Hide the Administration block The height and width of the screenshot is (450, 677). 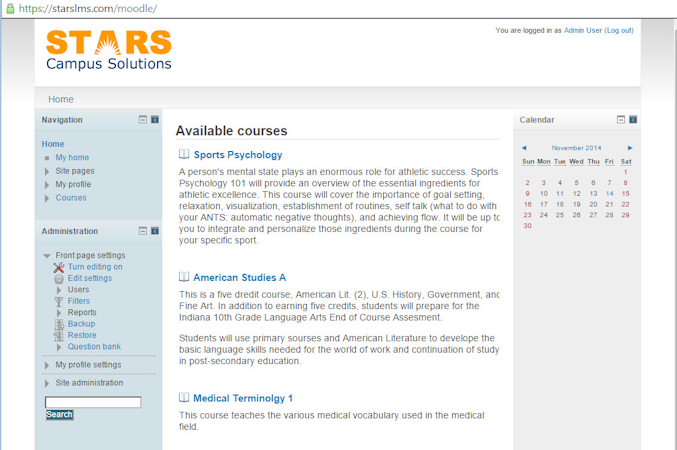(142, 231)
